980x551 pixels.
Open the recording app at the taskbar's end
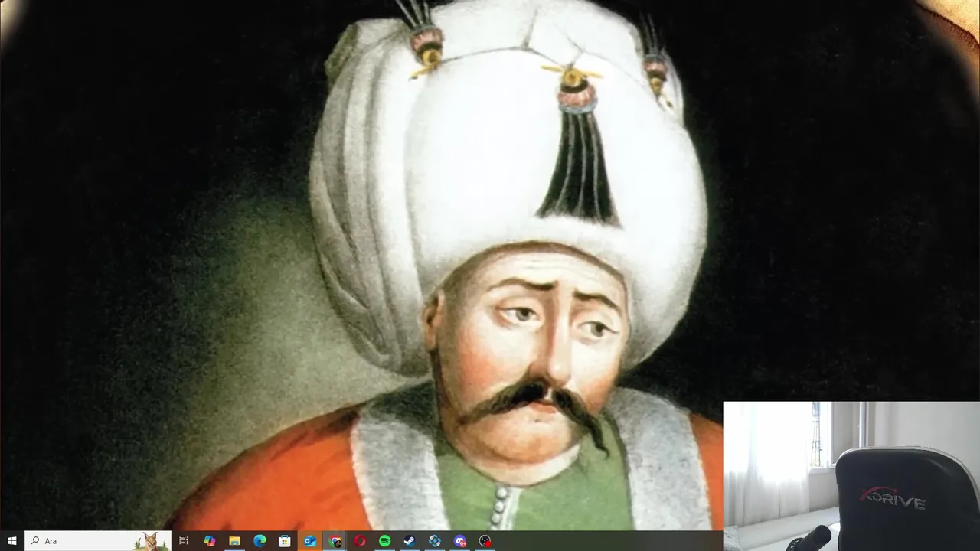[485, 541]
